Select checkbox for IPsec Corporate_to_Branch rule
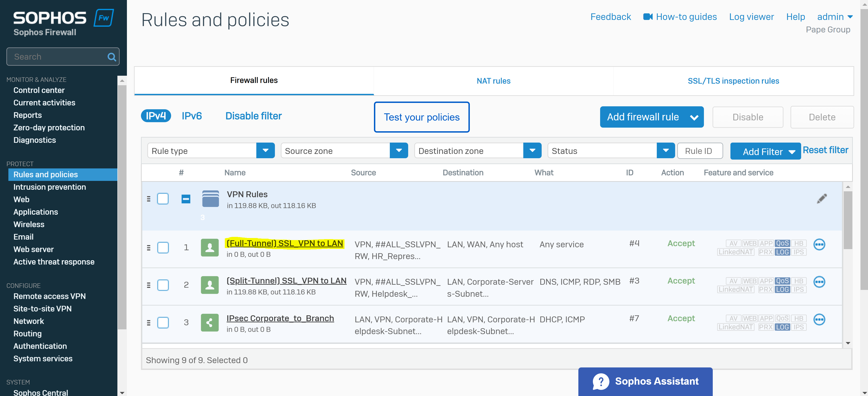The width and height of the screenshot is (868, 396). click(x=163, y=323)
